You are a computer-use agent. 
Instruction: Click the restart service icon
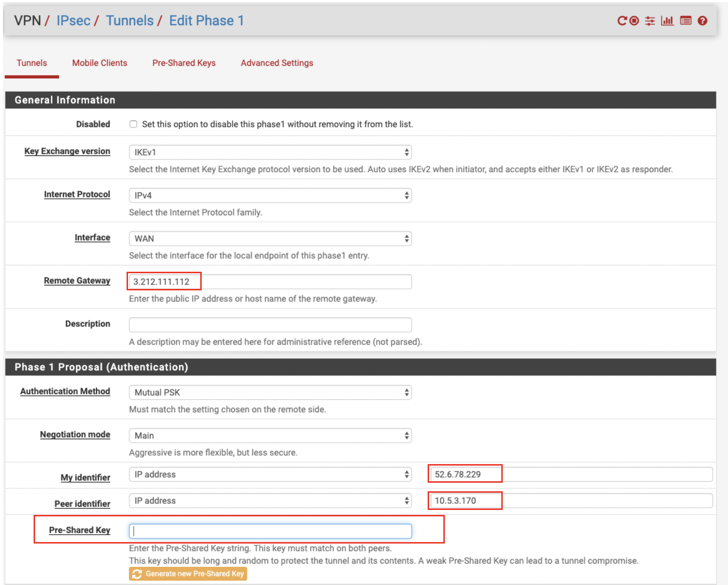(x=622, y=21)
